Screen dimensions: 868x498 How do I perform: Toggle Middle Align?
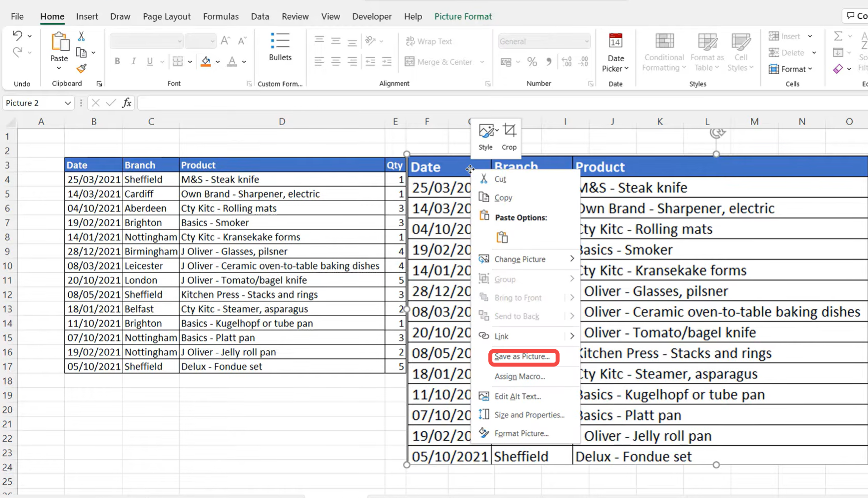coord(336,41)
